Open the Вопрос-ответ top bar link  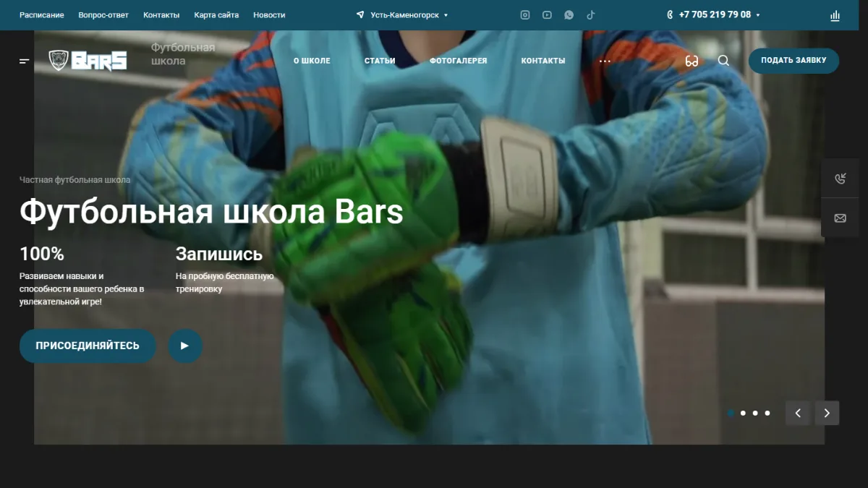[x=103, y=15]
